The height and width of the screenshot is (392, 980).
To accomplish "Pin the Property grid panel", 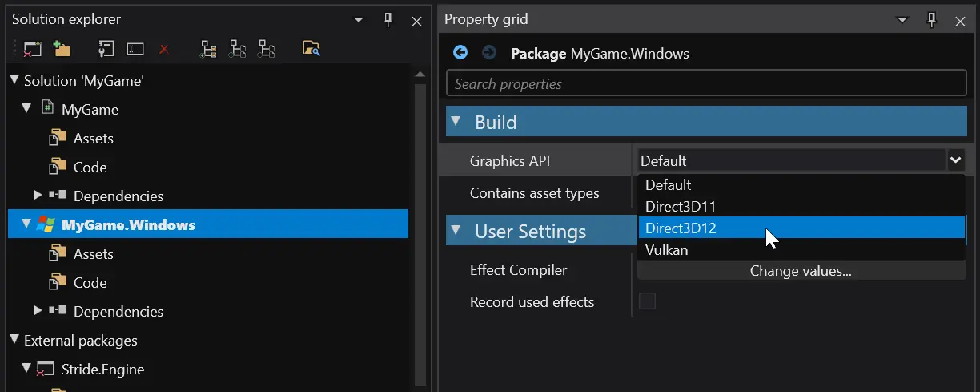I will [x=931, y=19].
